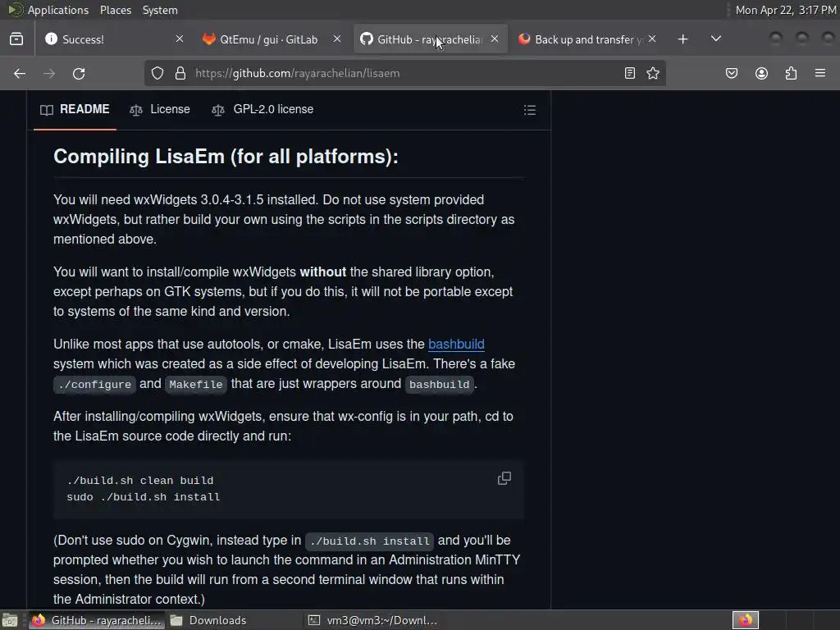Click the 'Makefile' inline code
Screen dimensions: 840x630
(196, 385)
